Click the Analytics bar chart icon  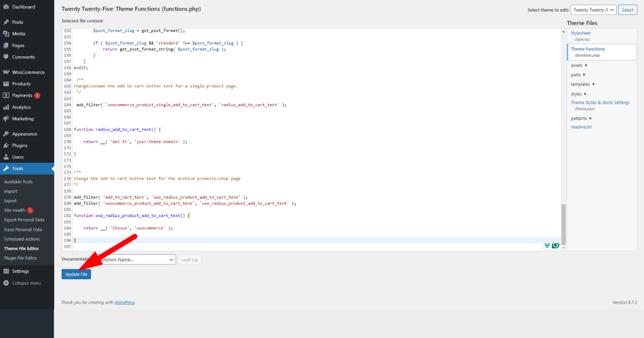pos(6,107)
